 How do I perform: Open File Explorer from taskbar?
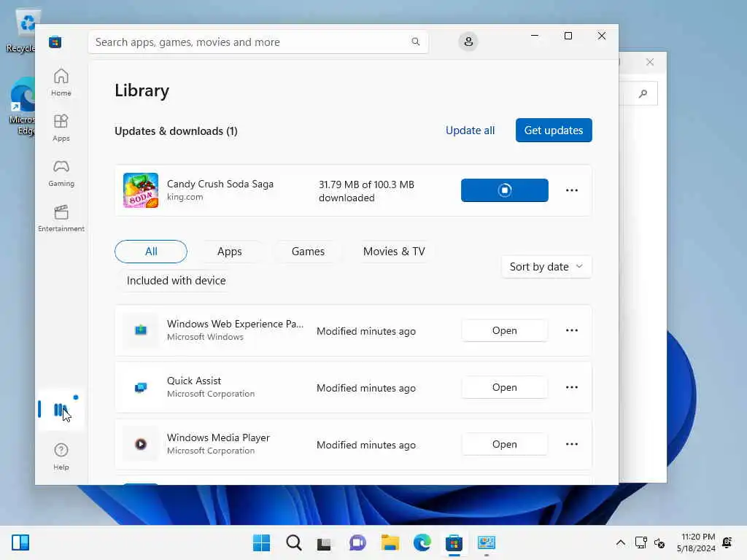tap(390, 542)
